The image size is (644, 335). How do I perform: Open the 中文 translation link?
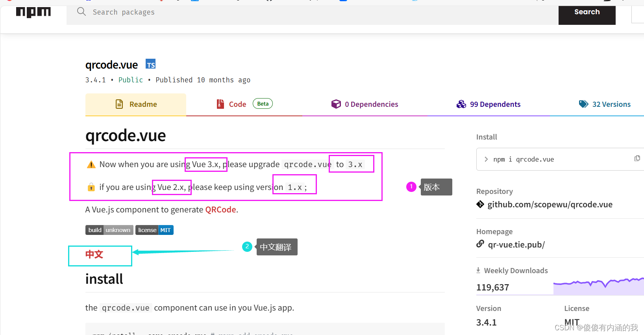click(x=94, y=255)
